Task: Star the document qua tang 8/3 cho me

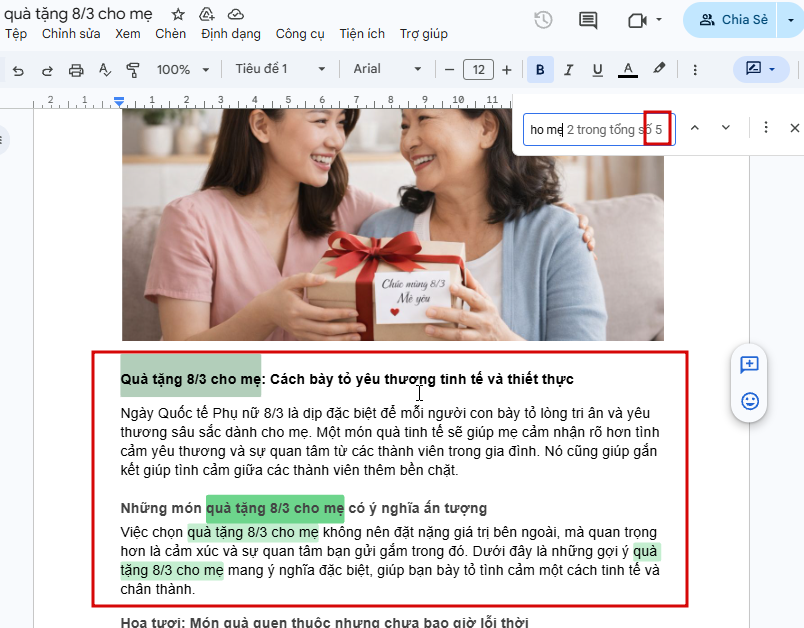Action: coord(178,14)
